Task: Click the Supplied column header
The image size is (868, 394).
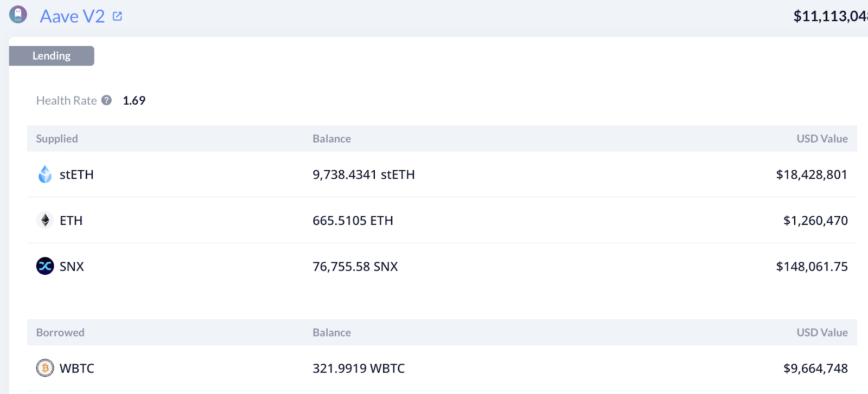Action: tap(57, 139)
